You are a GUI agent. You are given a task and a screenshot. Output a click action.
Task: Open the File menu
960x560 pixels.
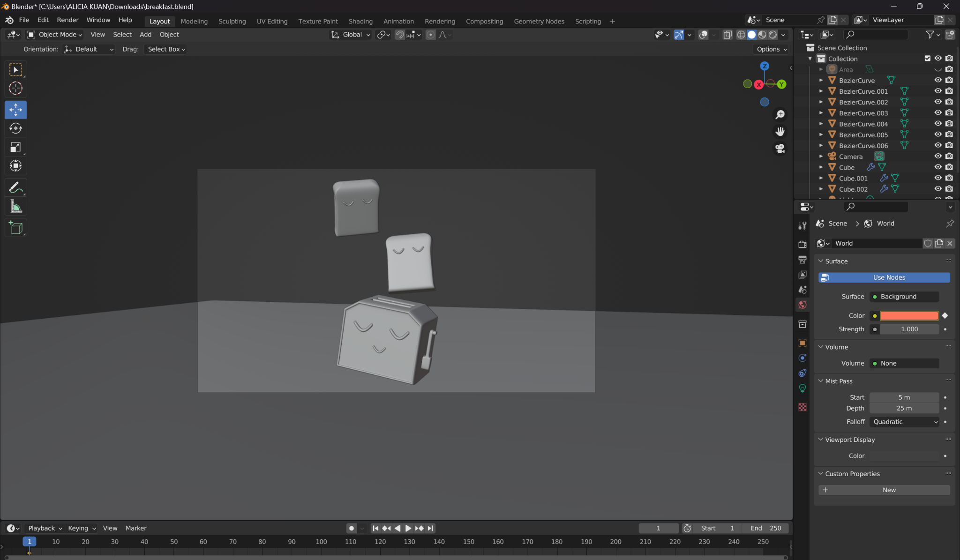[24, 20]
